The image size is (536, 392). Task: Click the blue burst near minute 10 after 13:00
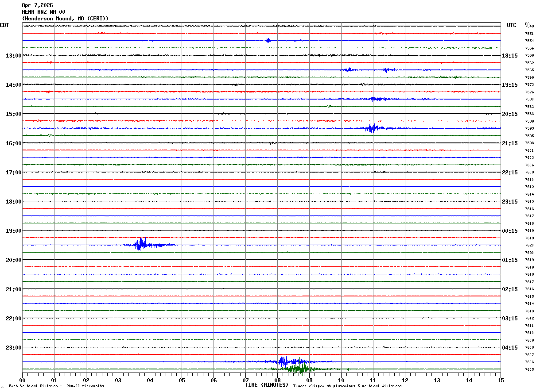point(349,69)
